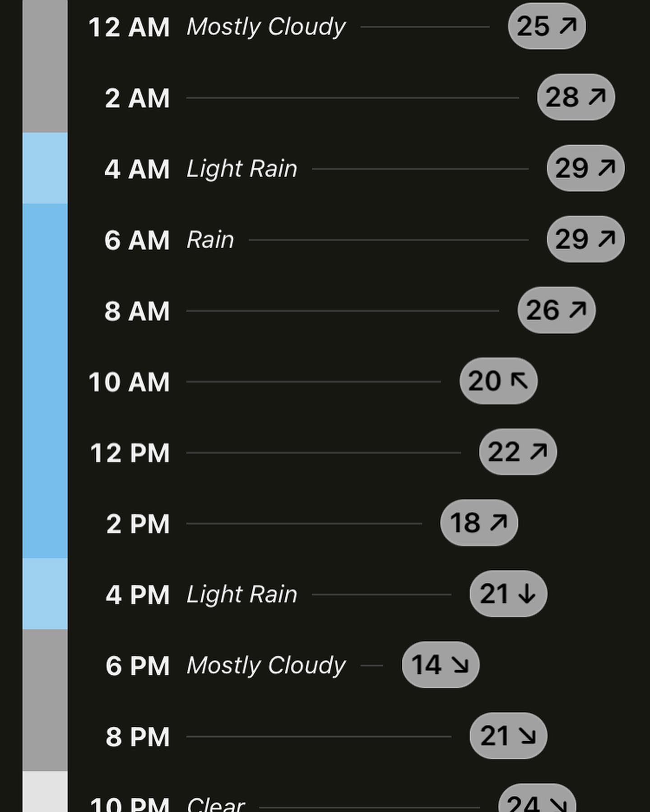Tap the 'Mostly Cloudy' label at 6 PM

tap(266, 666)
